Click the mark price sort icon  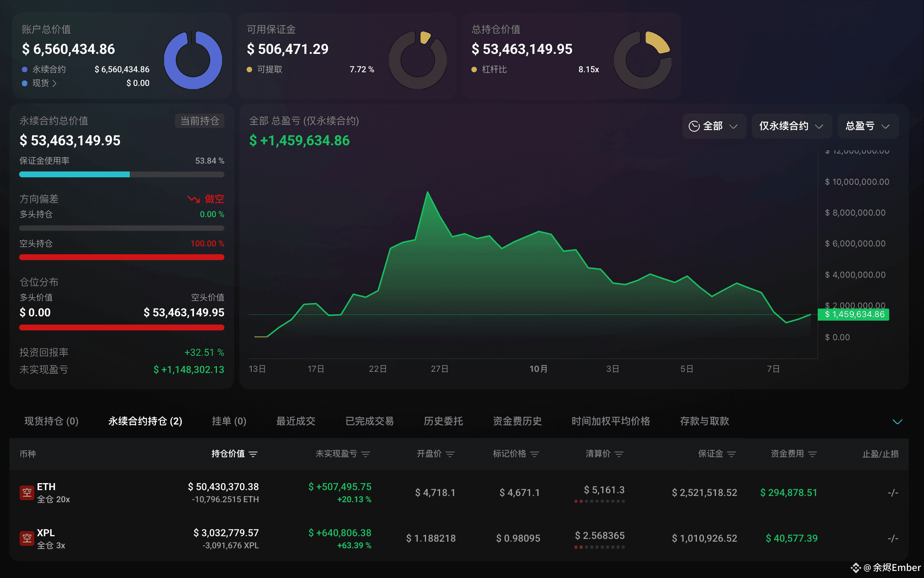[535, 454]
